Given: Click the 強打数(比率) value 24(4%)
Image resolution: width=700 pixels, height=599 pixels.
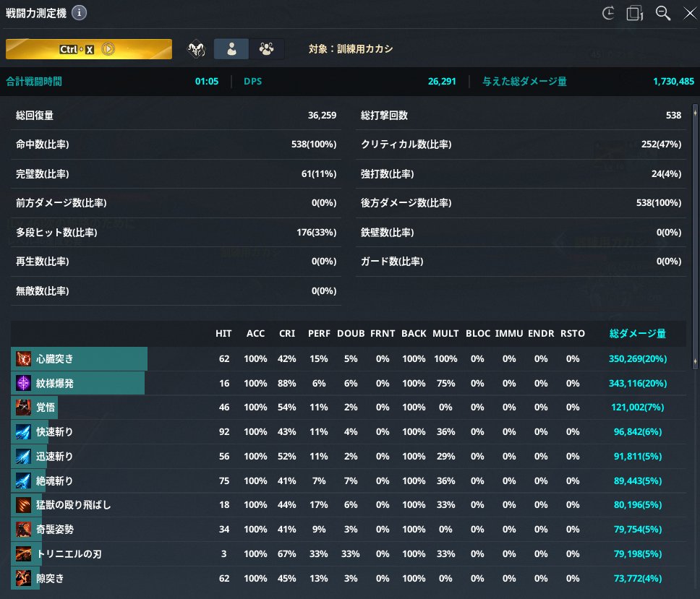Looking at the screenshot, I should 666,173.
